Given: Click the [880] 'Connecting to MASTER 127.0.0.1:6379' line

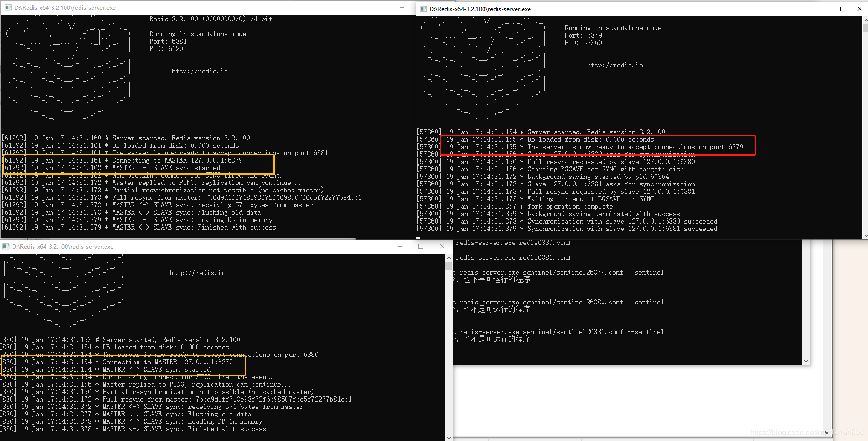Looking at the screenshot, I should click(117, 362).
